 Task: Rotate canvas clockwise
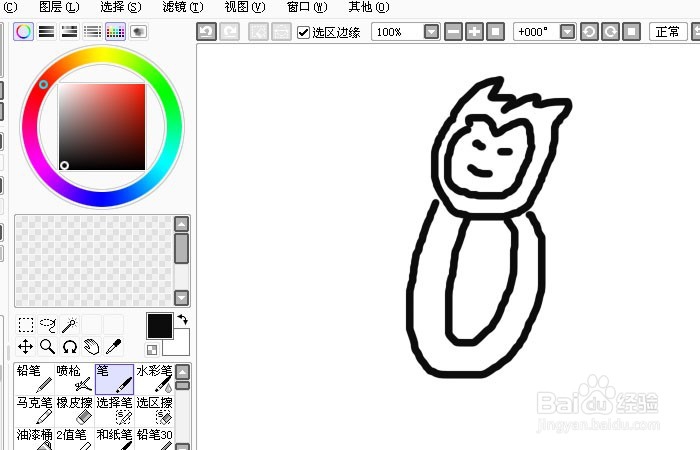pyautogui.click(x=610, y=32)
